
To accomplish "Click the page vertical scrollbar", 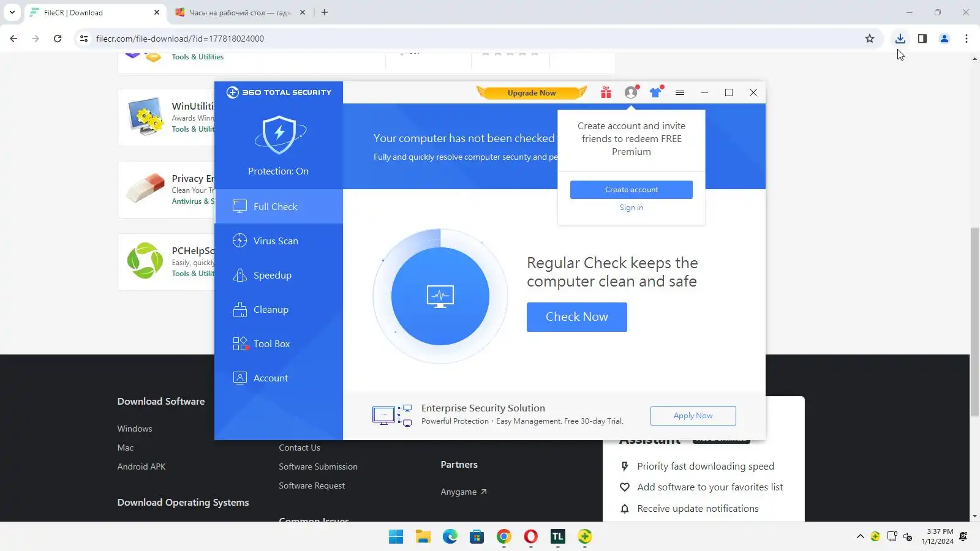I will 974,321.
